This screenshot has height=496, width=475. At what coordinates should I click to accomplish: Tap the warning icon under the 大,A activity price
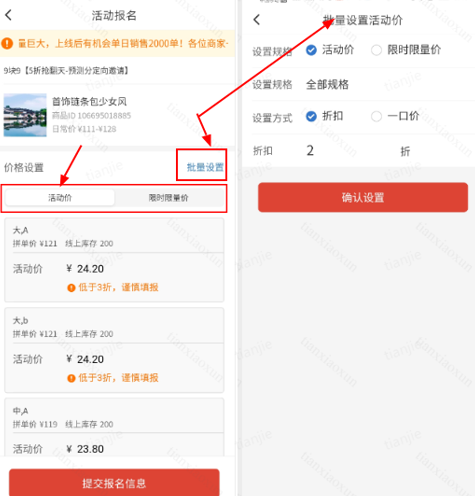[71, 288]
